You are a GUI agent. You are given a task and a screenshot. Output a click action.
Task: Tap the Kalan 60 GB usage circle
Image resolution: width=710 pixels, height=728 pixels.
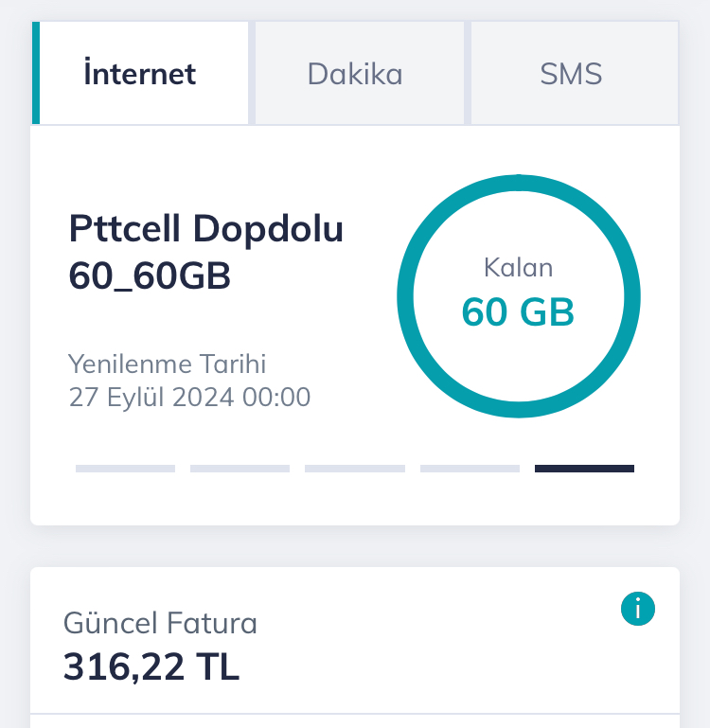tap(519, 296)
